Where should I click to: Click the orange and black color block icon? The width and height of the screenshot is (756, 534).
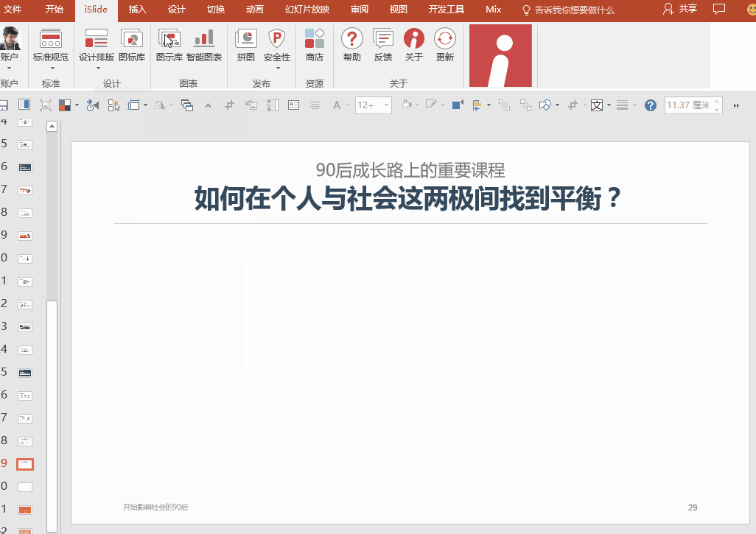click(65, 105)
